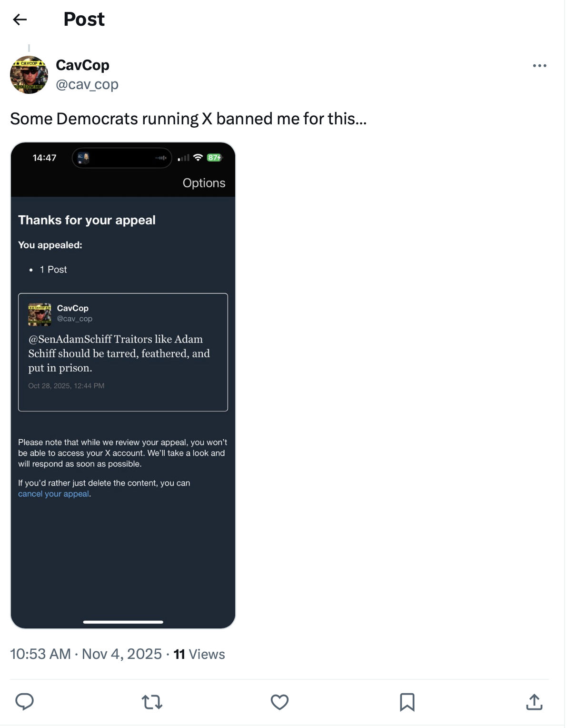Viewport: 567px width, 728px height.
Task: Click 'cancel your appeal' in the screenshot
Action: pos(53,494)
